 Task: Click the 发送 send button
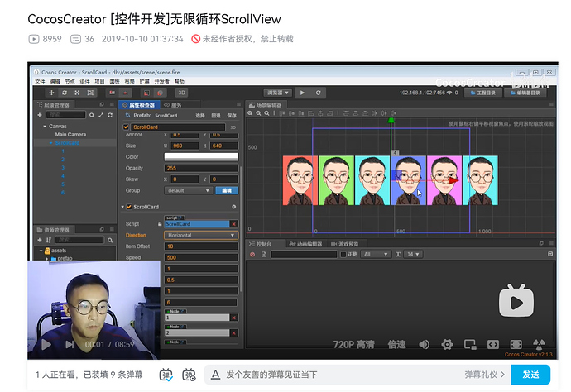pos(530,375)
